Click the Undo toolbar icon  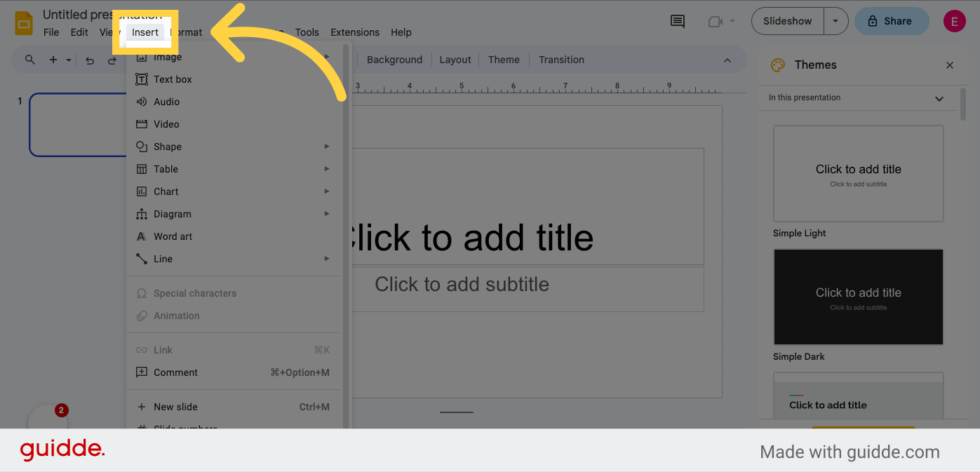coord(90,60)
